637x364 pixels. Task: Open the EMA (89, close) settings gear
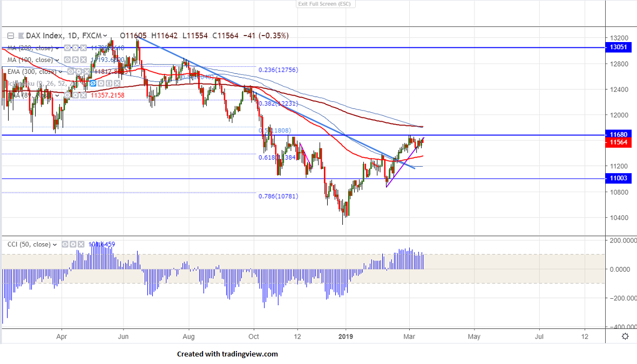pyautogui.click(x=75, y=95)
